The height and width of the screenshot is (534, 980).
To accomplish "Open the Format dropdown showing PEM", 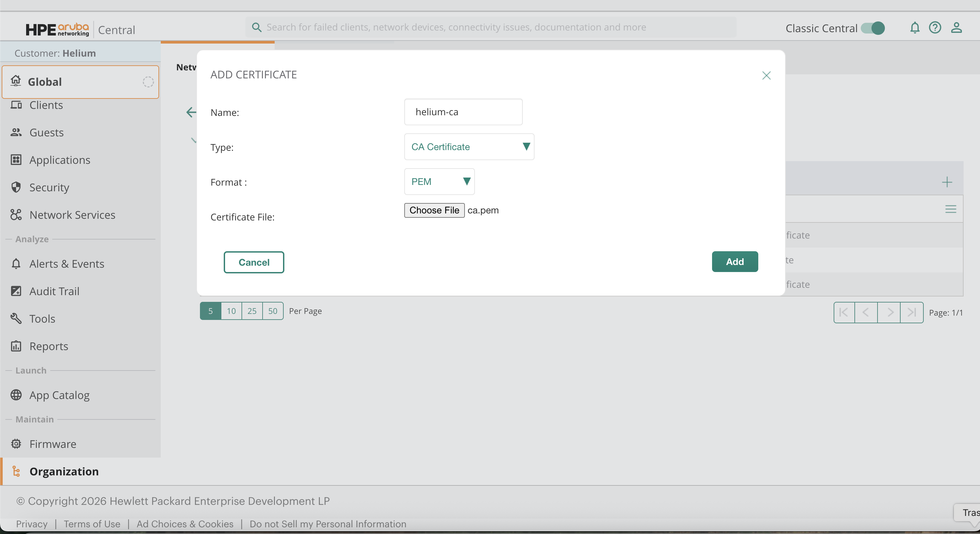I will 439,182.
